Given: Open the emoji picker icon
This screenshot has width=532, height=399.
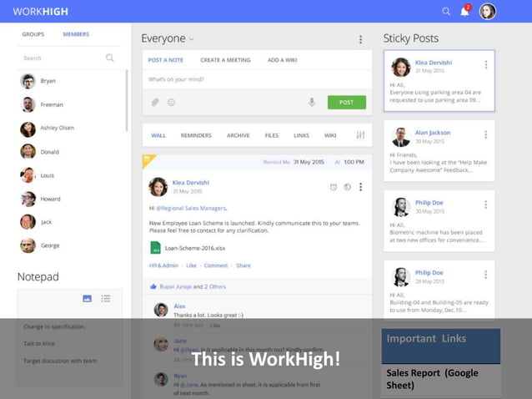Looking at the screenshot, I should point(171,102).
